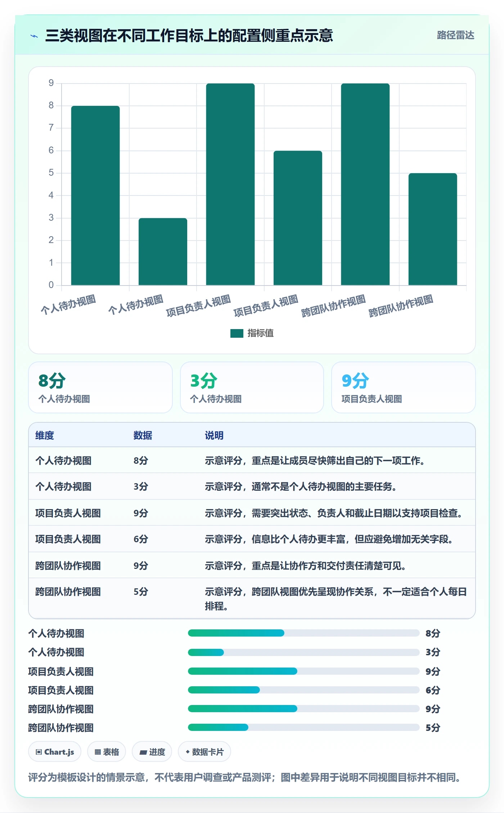Open the 9分 项目负责人视图 data card
504x813 pixels.
(404, 387)
